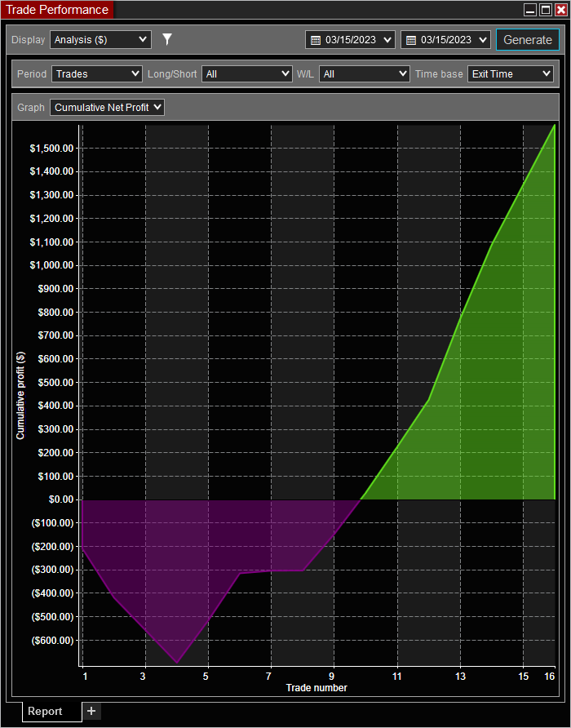This screenshot has height=728, width=571.
Task: Click the Trade Performance window title
Action: 57,10
